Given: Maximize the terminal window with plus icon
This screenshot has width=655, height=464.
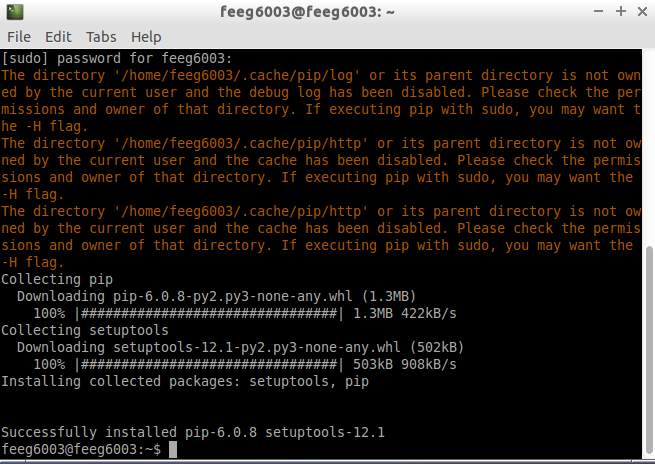Looking at the screenshot, I should pyautogui.click(x=621, y=11).
